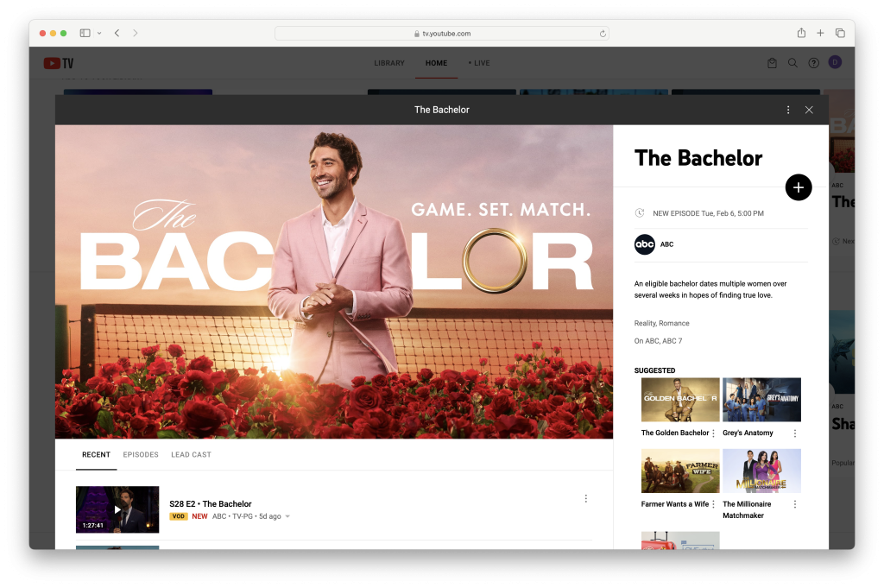Click the S28 E2 • The Bachelor episode title

click(x=211, y=504)
